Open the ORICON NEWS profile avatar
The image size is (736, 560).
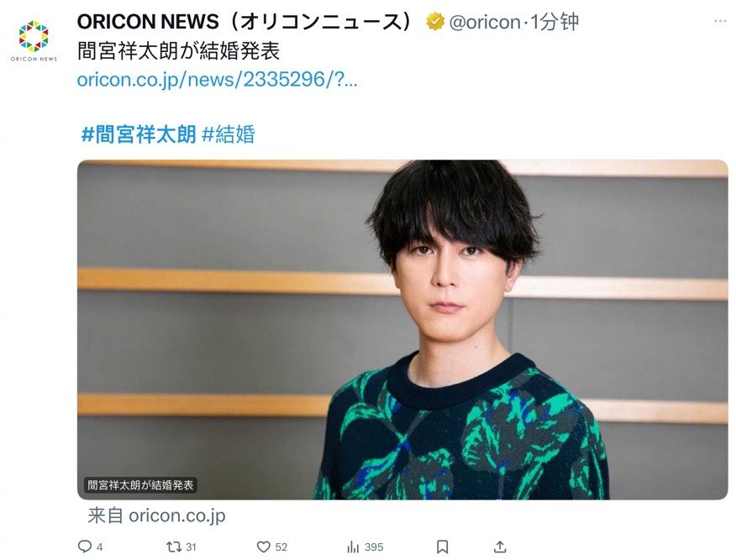click(x=34, y=39)
